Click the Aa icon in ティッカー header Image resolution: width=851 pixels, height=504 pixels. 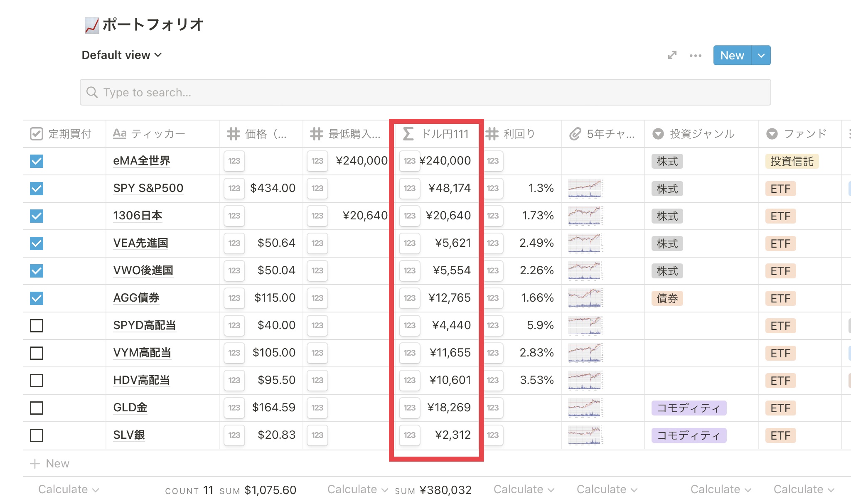[x=120, y=134]
